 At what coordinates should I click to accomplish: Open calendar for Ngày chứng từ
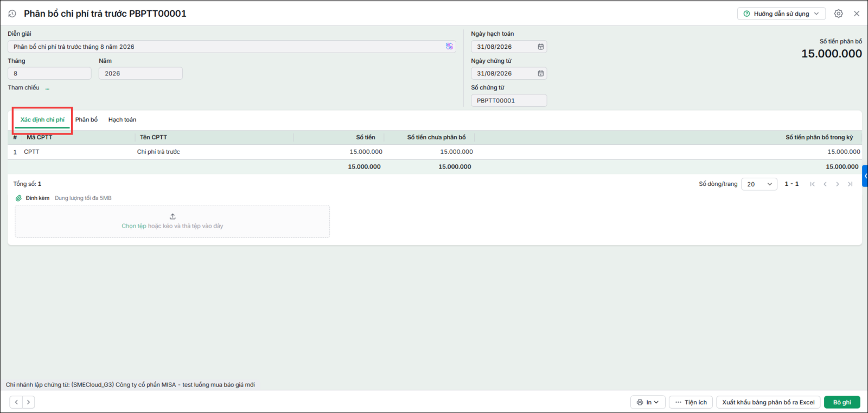pos(540,73)
